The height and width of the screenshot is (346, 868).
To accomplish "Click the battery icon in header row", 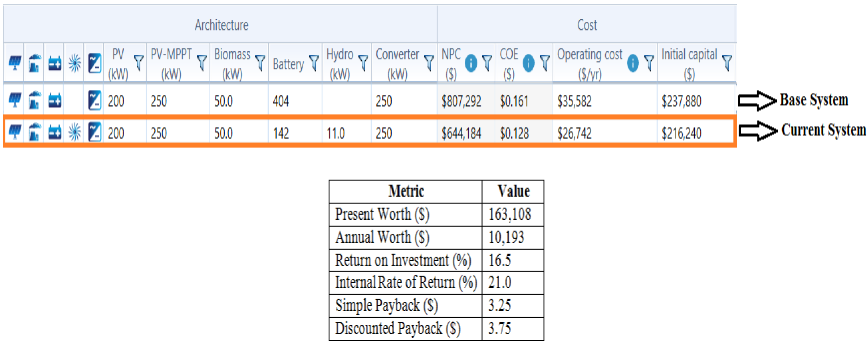I will 55,63.
